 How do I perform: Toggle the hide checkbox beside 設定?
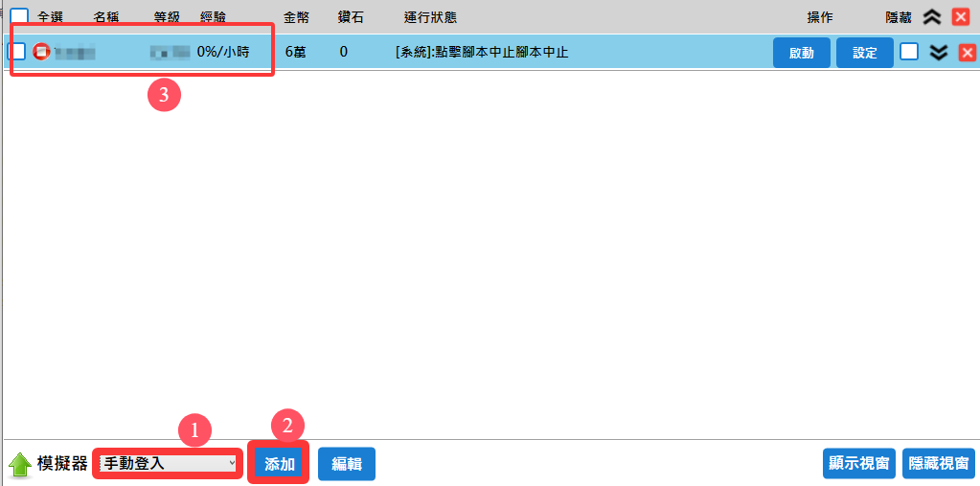point(909,52)
